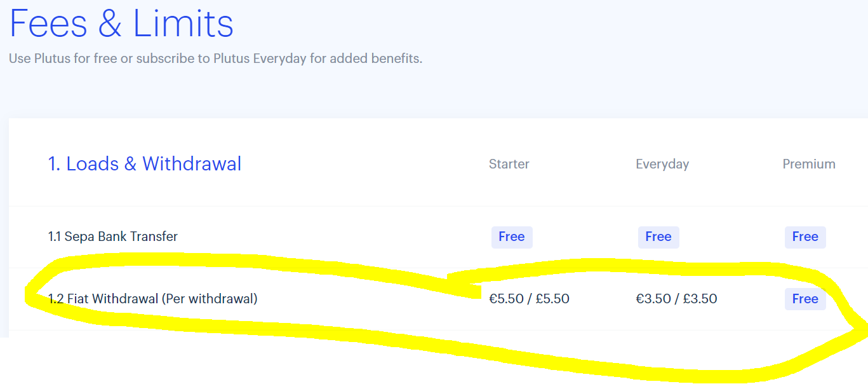Click the Plutus Everyday subscription subtitle text
This screenshot has height=384, width=868.
215,58
